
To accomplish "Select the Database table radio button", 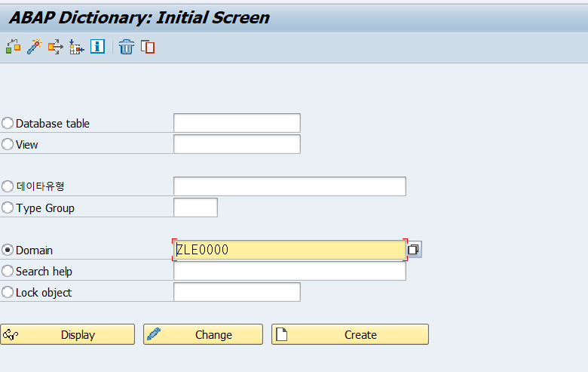I will point(8,123).
